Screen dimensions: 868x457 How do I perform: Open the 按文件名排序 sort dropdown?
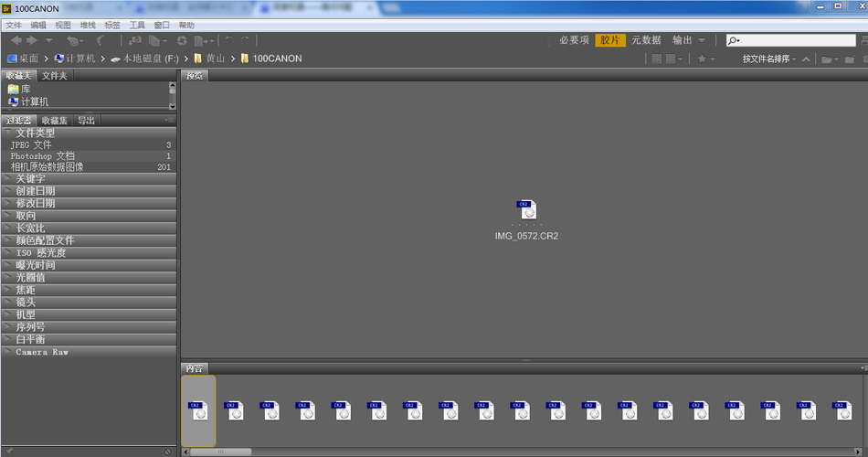(769, 58)
